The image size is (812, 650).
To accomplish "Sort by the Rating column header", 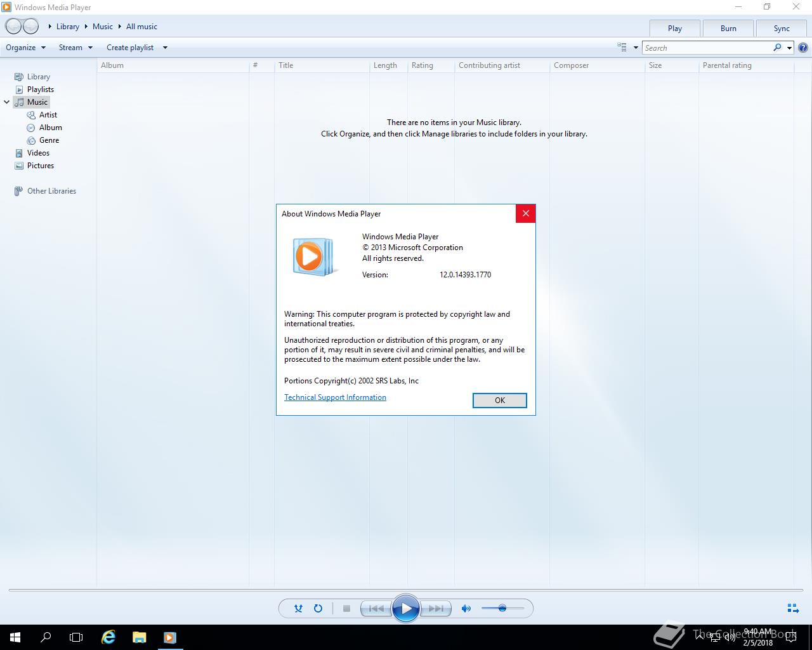I will pyautogui.click(x=431, y=65).
